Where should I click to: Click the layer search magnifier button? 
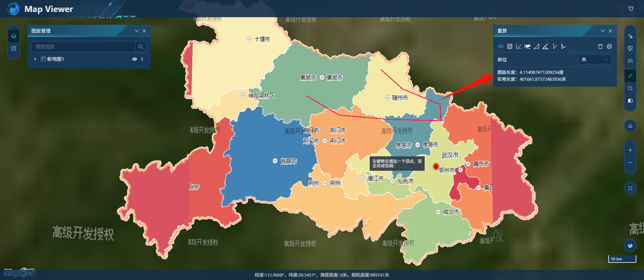tap(141, 47)
